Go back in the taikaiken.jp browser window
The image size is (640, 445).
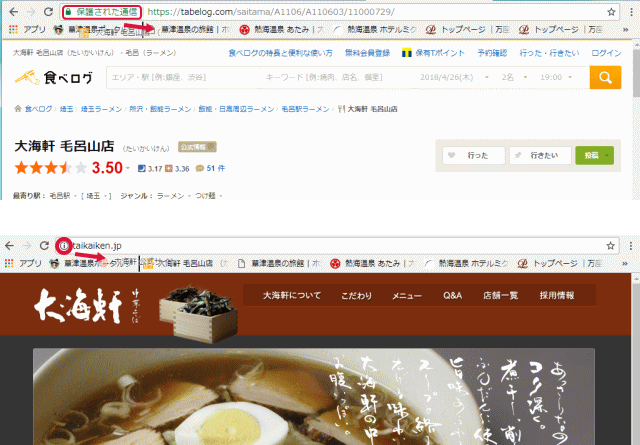click(x=10, y=246)
